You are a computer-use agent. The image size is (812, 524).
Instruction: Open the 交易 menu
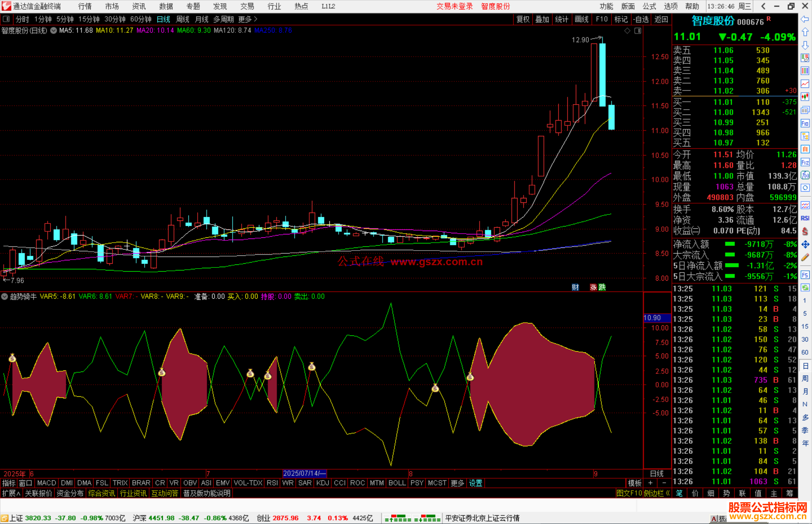point(247,6)
